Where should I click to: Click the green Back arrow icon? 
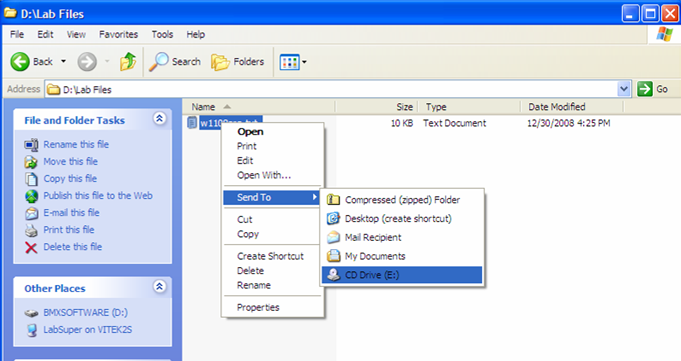pos(20,62)
